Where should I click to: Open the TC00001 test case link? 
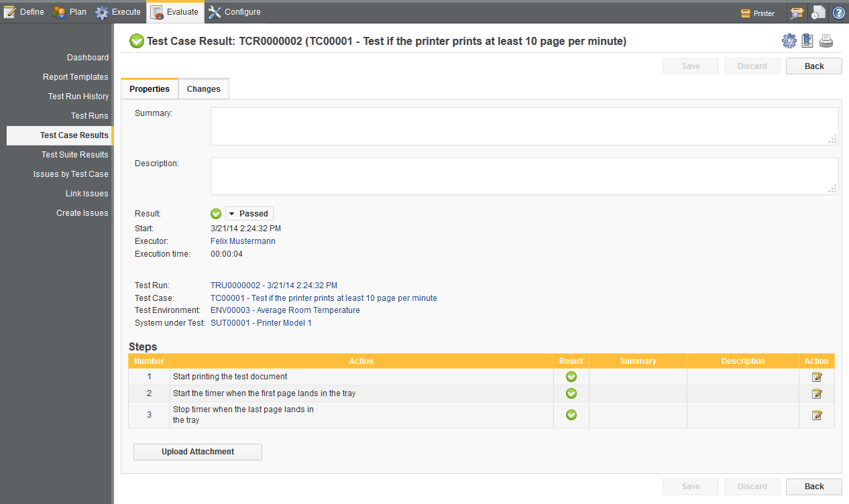[x=324, y=298]
